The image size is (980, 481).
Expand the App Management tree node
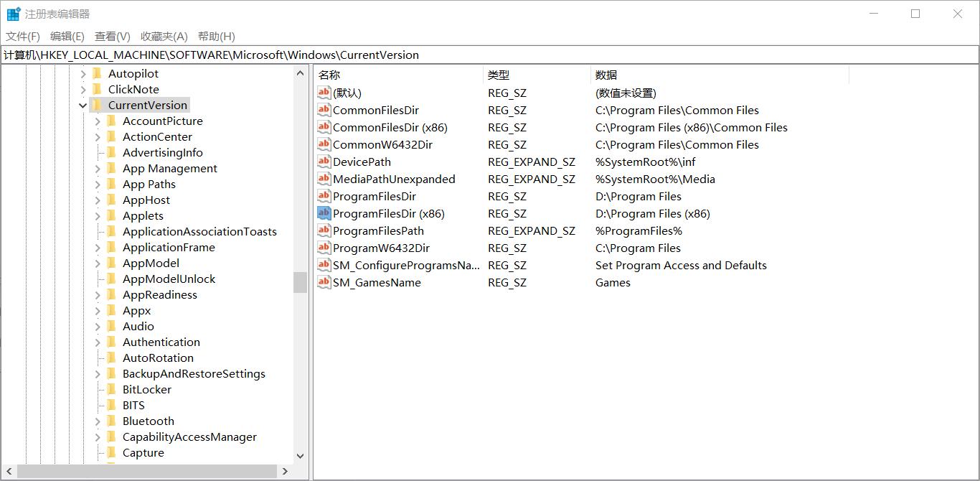pyautogui.click(x=98, y=168)
